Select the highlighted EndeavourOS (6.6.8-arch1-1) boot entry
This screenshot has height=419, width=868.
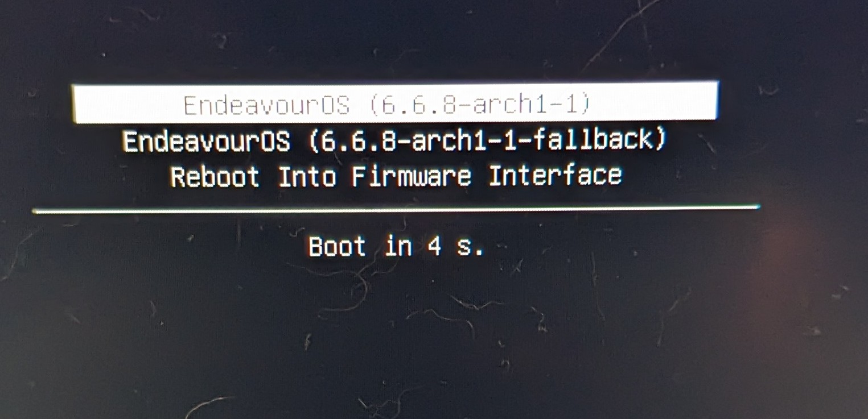pyautogui.click(x=395, y=102)
